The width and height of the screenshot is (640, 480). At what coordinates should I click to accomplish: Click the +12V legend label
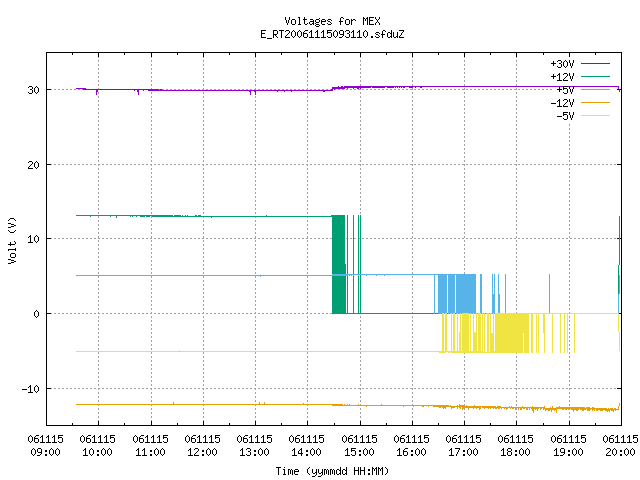(562, 77)
